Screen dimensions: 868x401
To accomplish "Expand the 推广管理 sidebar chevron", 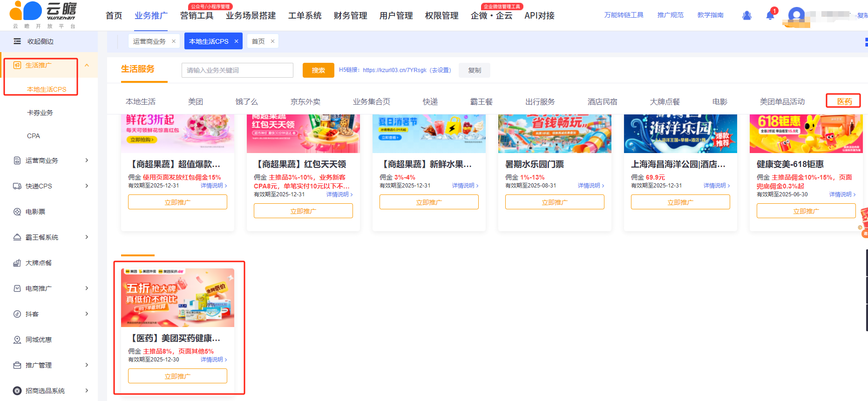I will pos(87,365).
